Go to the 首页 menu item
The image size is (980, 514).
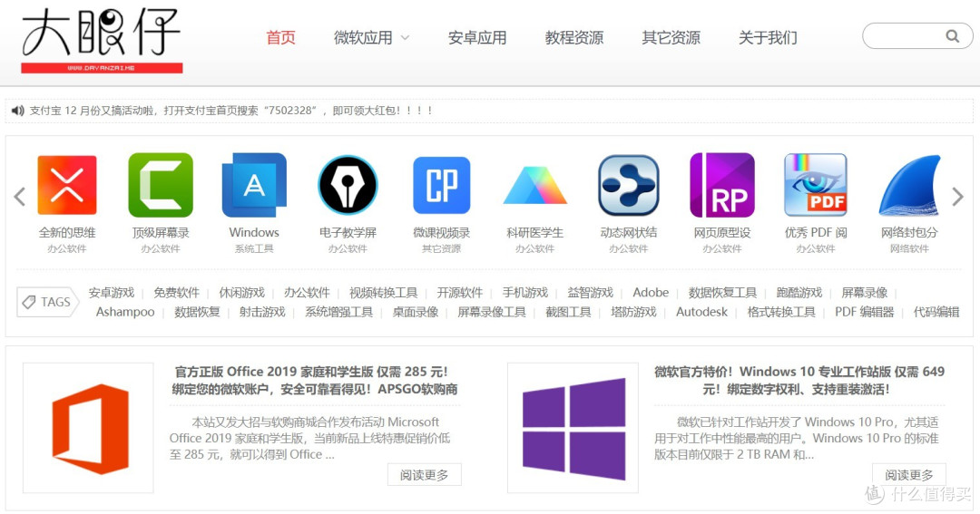pyautogui.click(x=280, y=37)
